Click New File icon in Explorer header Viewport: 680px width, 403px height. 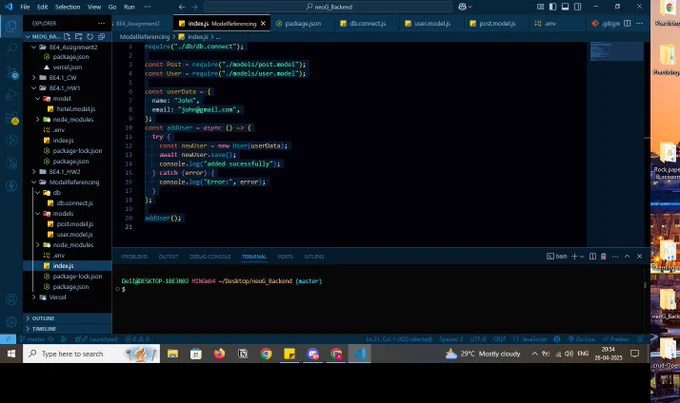click(x=67, y=36)
